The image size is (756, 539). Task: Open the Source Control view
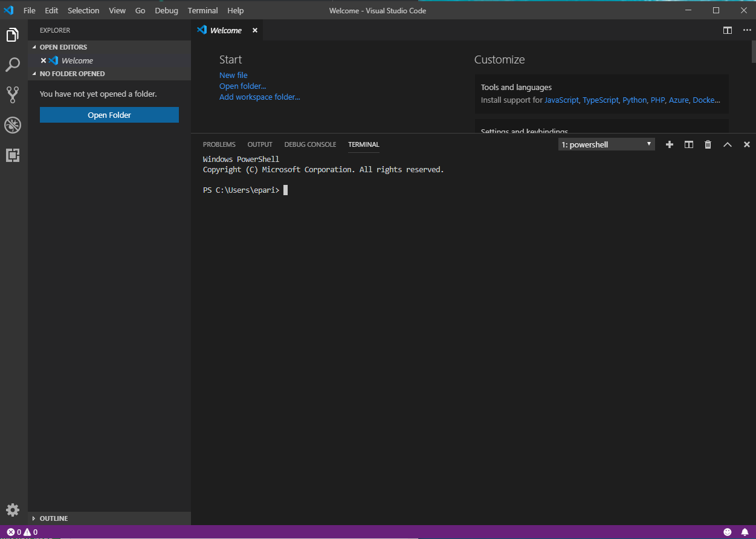pos(13,94)
